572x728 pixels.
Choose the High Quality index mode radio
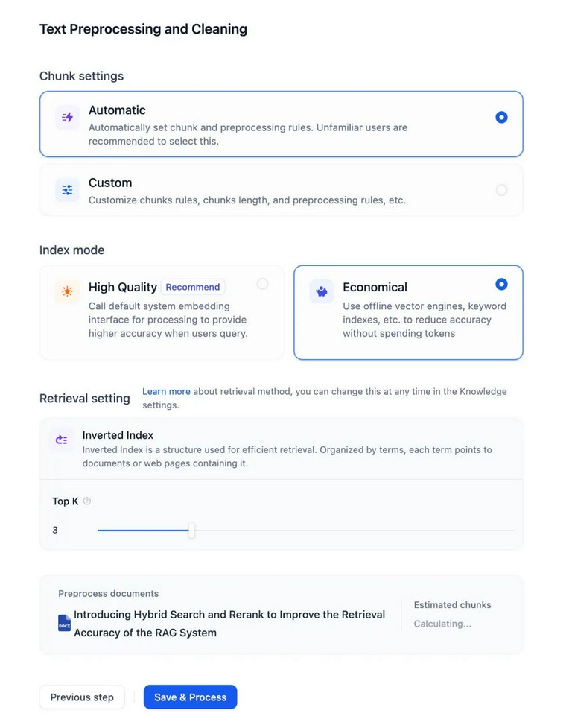(262, 284)
